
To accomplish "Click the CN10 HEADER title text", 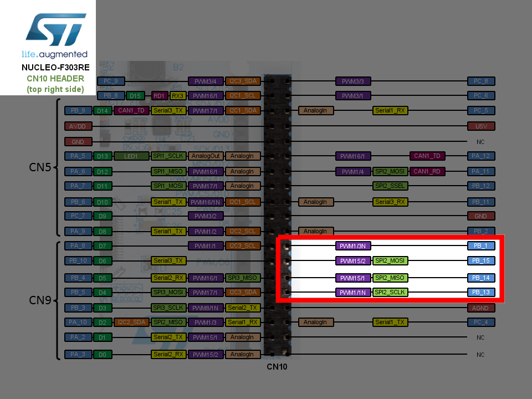I will (x=55, y=79).
